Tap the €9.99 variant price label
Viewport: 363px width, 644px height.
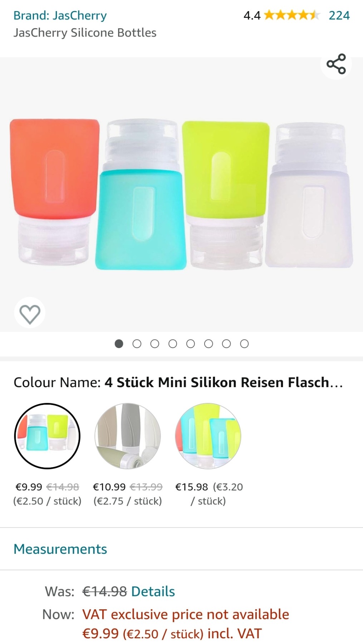tap(29, 487)
